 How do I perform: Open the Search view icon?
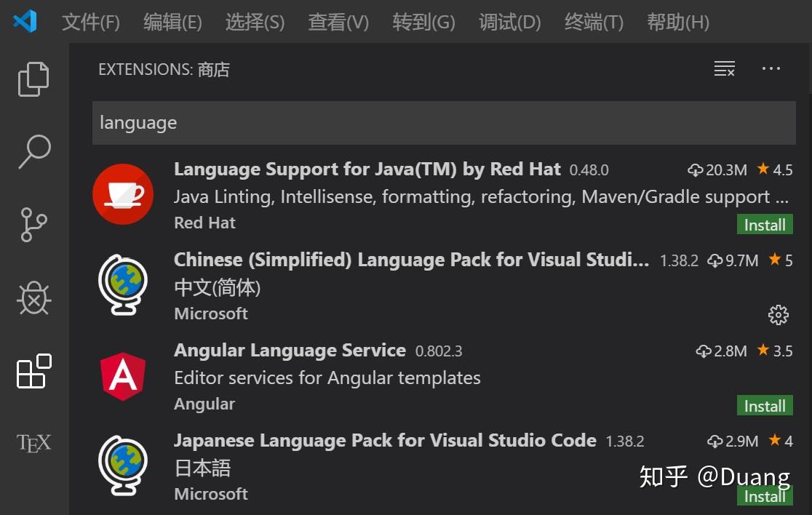click(x=33, y=151)
